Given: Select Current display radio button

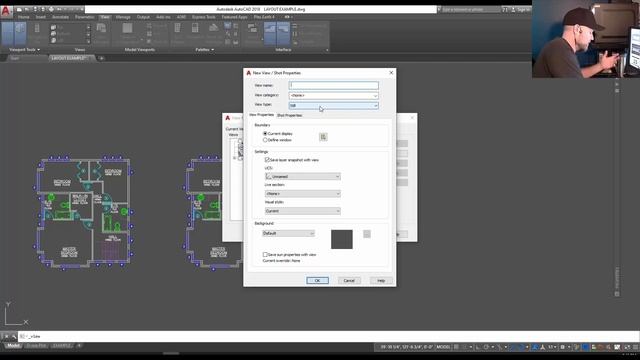Looking at the screenshot, I should tap(265, 133).
